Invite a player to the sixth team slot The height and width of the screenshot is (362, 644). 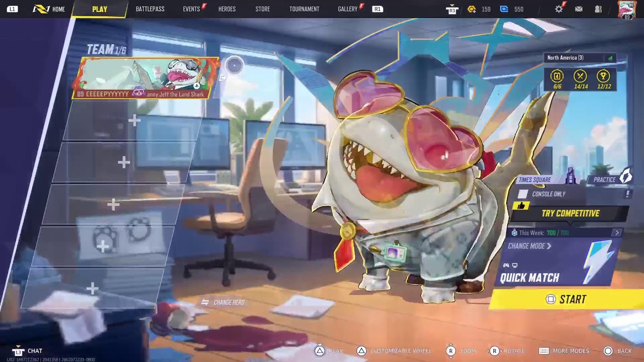coord(92,288)
